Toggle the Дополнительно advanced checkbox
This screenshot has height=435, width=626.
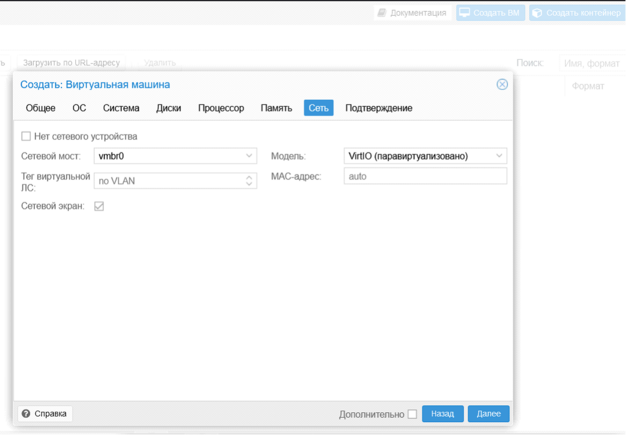pos(412,414)
